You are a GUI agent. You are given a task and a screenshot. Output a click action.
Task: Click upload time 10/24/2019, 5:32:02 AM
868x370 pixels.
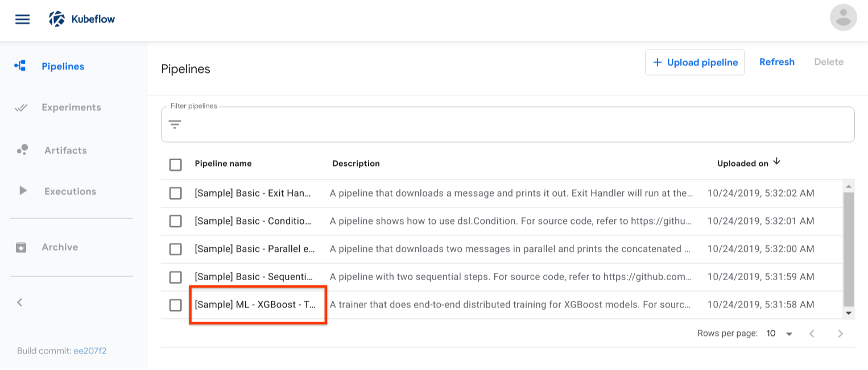click(x=760, y=193)
